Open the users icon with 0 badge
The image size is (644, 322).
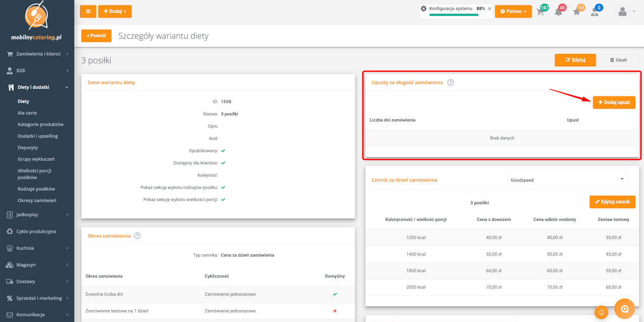[x=595, y=12]
